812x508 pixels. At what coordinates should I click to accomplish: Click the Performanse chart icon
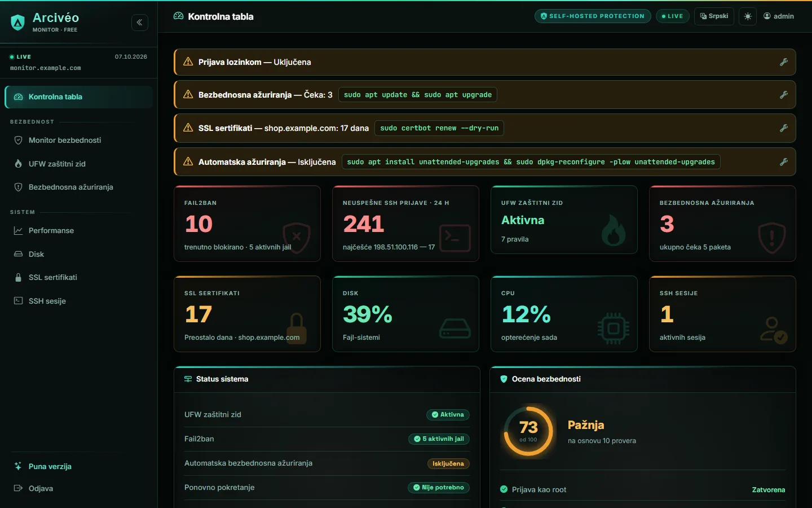click(18, 230)
